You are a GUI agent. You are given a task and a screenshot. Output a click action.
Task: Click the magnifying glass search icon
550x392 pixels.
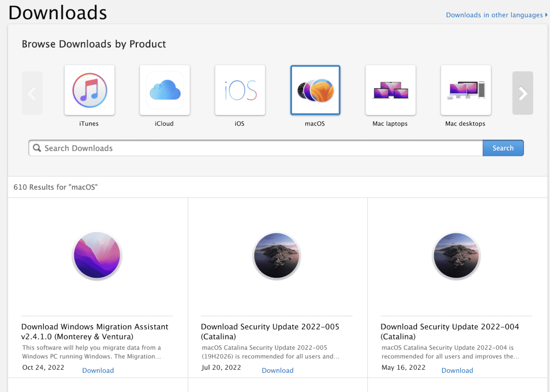37,148
